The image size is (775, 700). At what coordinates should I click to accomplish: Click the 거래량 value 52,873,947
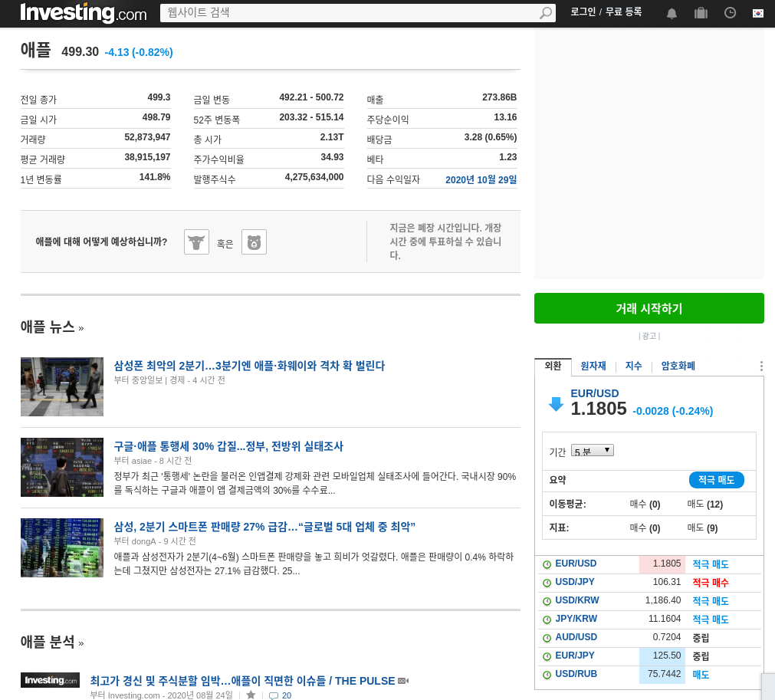(x=147, y=137)
